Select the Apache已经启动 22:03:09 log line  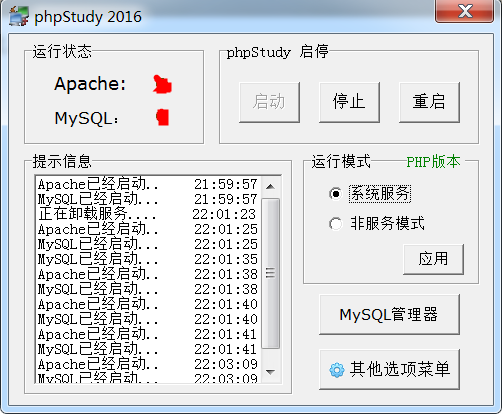[x=148, y=364]
